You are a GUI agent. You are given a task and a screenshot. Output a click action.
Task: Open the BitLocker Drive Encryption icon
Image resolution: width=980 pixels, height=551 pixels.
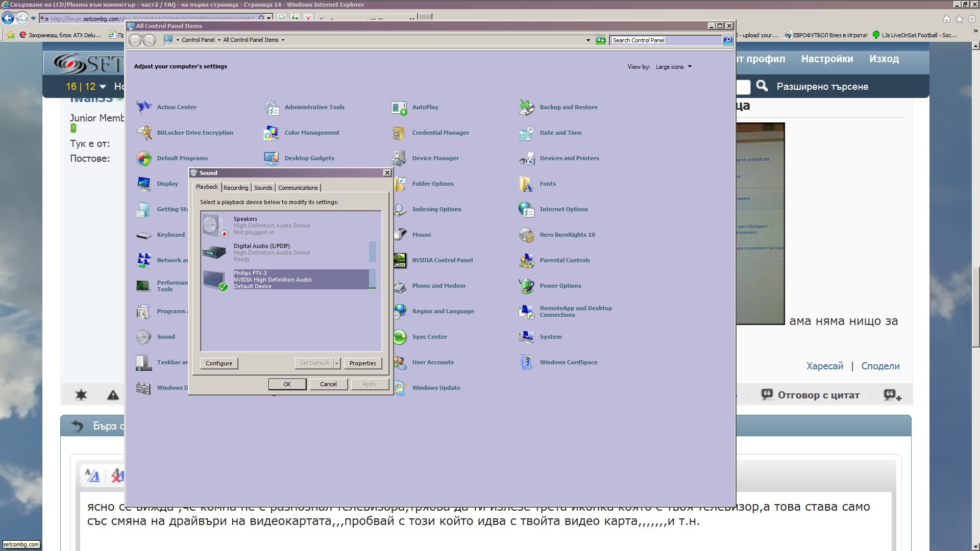[144, 133]
